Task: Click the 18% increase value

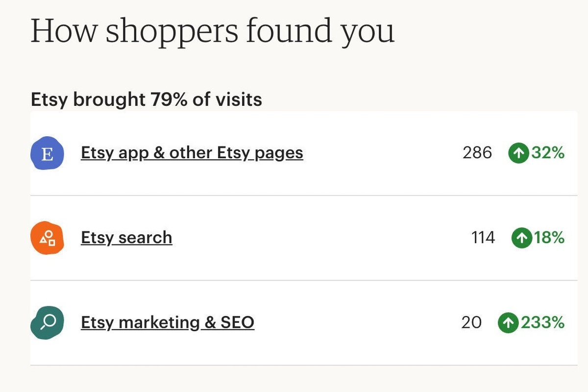Action: point(549,238)
